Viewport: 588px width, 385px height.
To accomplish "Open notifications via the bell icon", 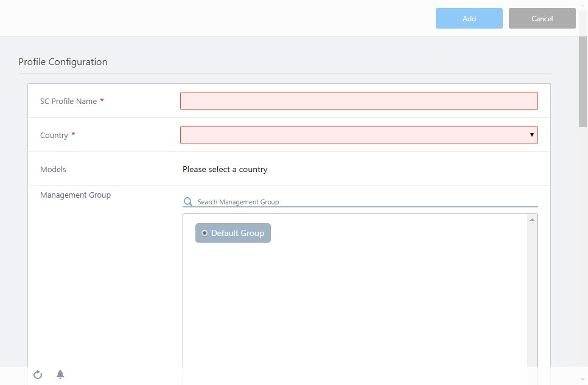I will 60,375.
